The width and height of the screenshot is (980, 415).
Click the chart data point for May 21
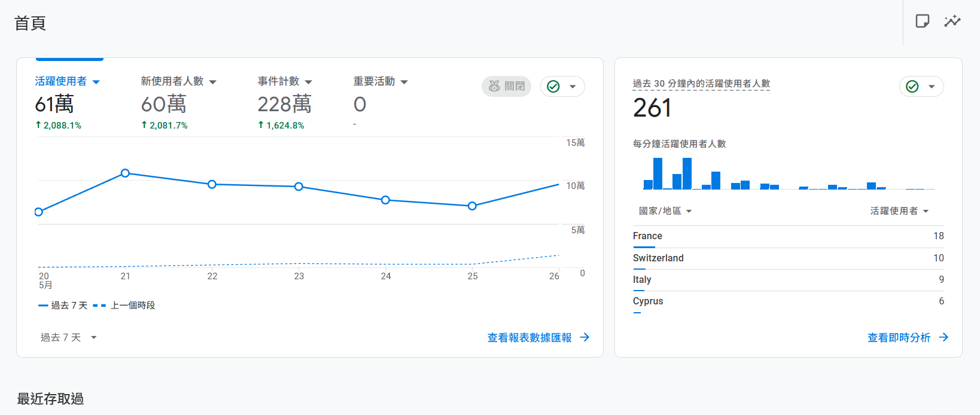point(125,173)
